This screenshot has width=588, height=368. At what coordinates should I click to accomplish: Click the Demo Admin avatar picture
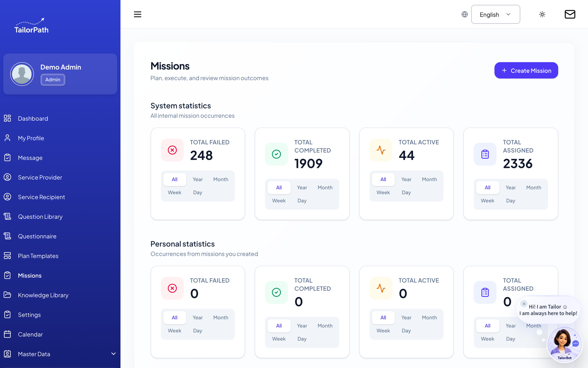[22, 74]
